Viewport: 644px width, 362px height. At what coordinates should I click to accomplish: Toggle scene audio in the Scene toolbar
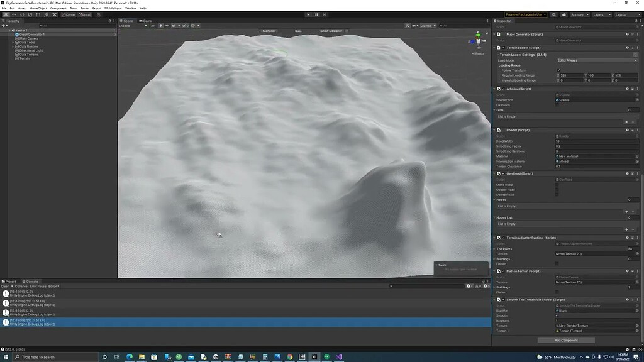(x=168, y=26)
